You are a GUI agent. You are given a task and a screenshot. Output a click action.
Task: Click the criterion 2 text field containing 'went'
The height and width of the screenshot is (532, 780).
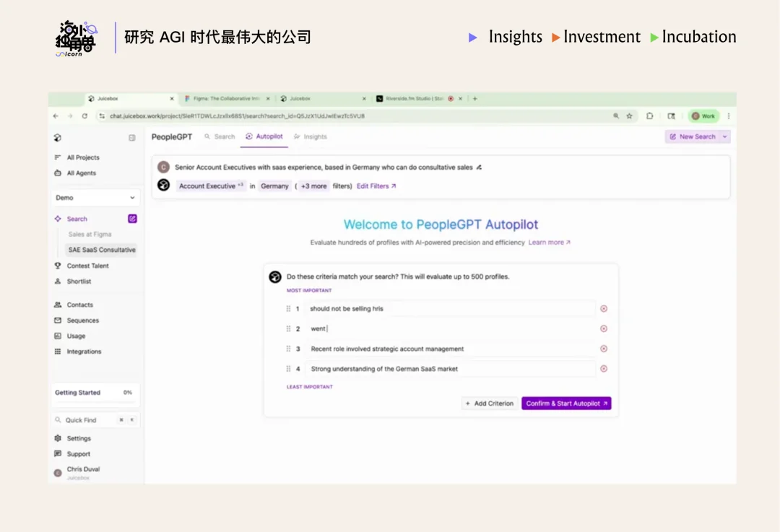[x=433, y=328]
